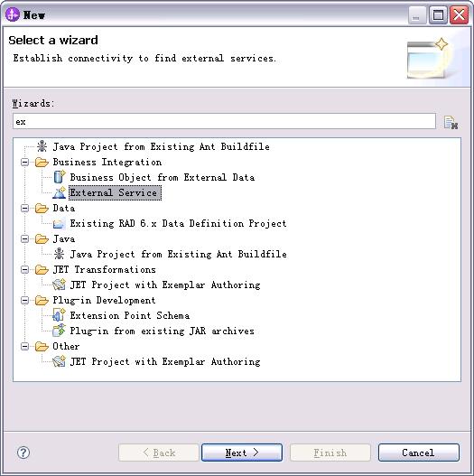Click the Existing RAD 6.x Data Definition Project icon
This screenshot has height=476, width=474.
click(59, 224)
